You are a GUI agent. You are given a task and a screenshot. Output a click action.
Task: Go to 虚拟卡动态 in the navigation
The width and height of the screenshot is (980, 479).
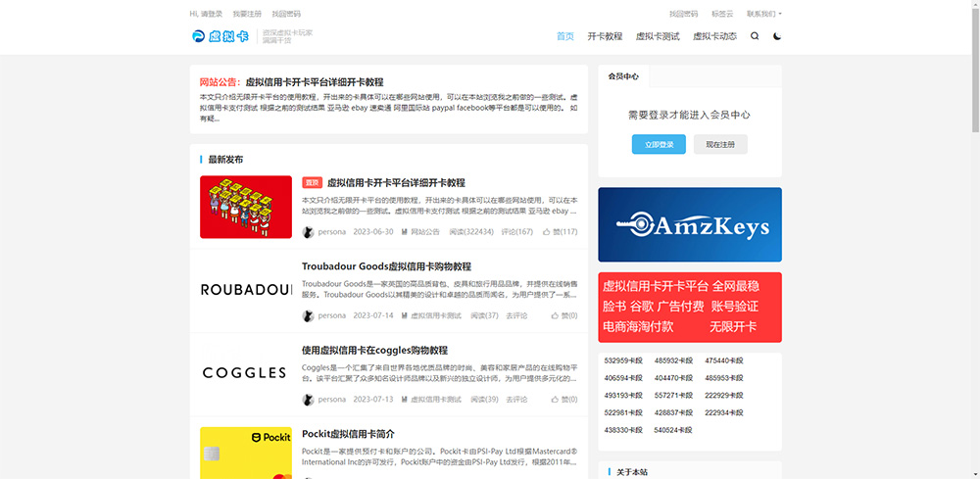[714, 36]
